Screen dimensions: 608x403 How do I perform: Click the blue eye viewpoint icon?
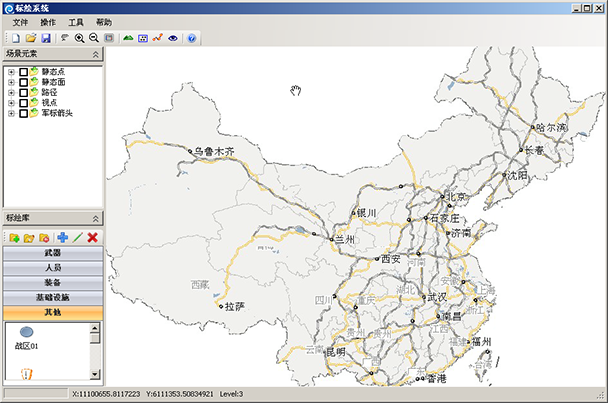[x=173, y=38]
